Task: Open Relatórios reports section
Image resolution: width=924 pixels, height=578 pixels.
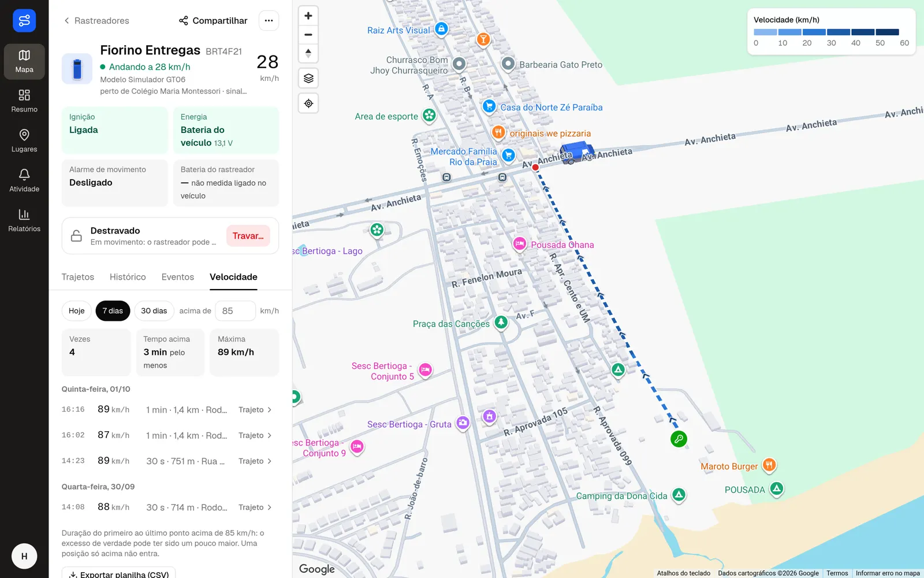Action: 24,221
